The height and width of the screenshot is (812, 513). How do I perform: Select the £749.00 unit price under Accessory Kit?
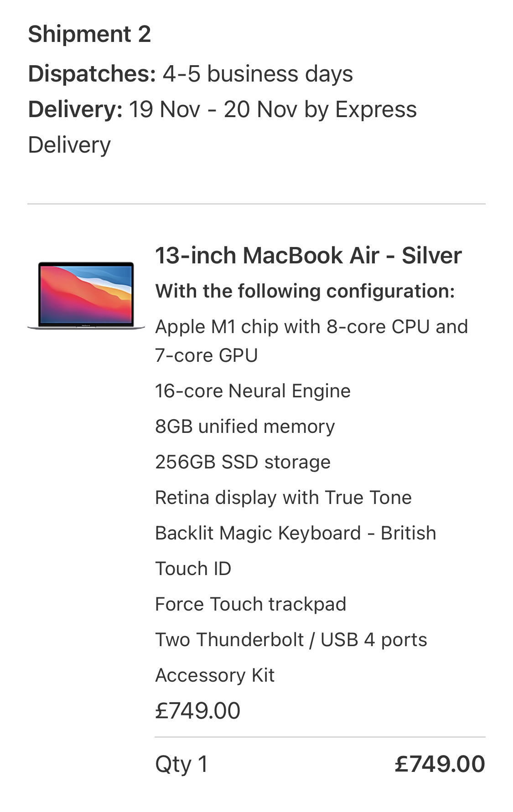point(197,711)
